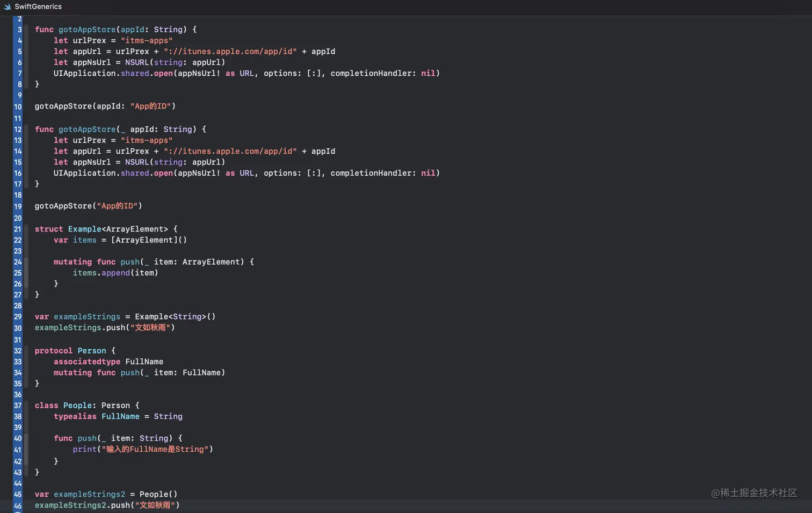
Task: Click line number 45 in the gutter
Action: [x=18, y=494]
